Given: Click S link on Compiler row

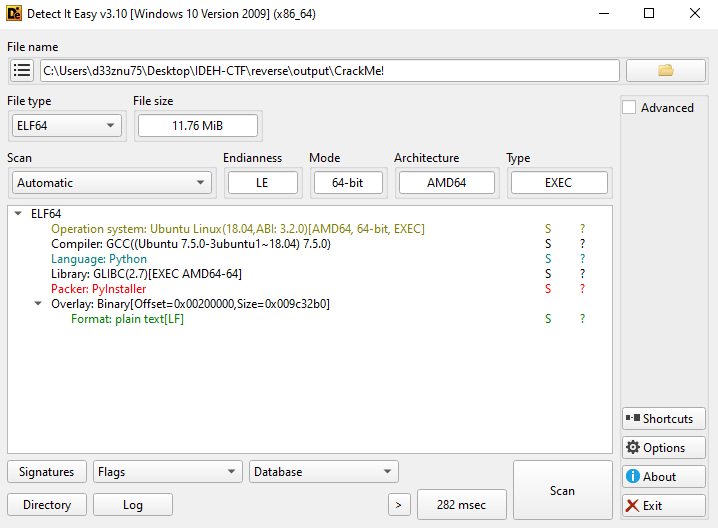Looking at the screenshot, I should tap(548, 244).
